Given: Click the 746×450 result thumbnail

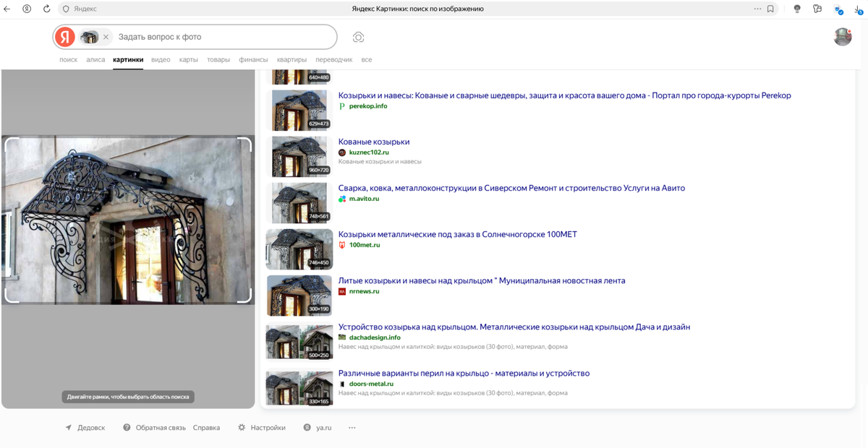Looking at the screenshot, I should [299, 249].
